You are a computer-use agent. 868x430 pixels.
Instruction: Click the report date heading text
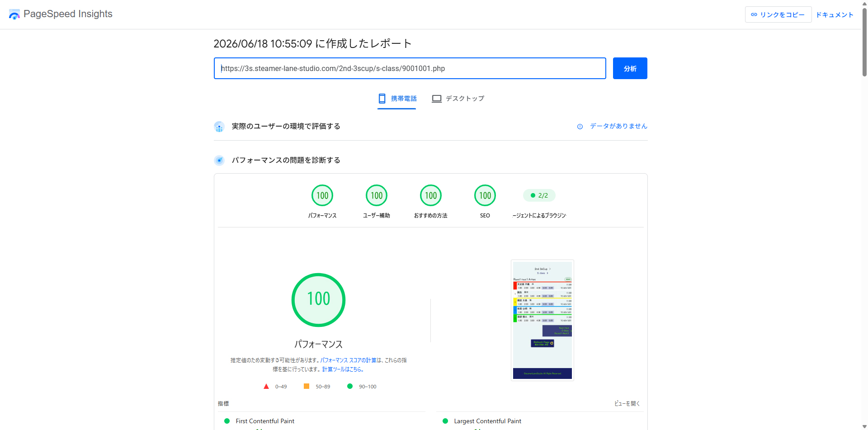click(312, 43)
